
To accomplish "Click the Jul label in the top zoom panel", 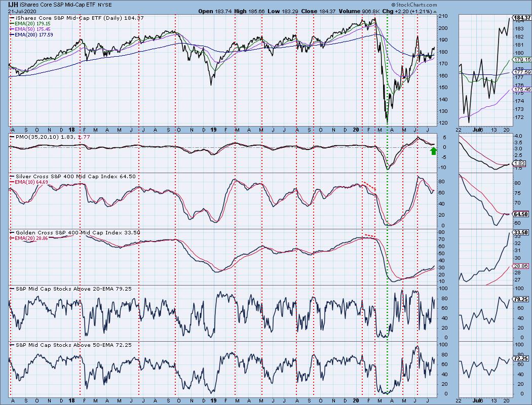I will 477,130.
